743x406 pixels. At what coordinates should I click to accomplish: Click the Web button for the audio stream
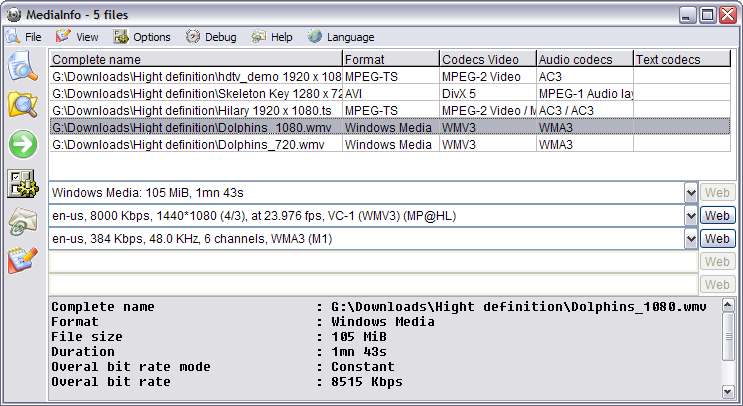tap(717, 240)
